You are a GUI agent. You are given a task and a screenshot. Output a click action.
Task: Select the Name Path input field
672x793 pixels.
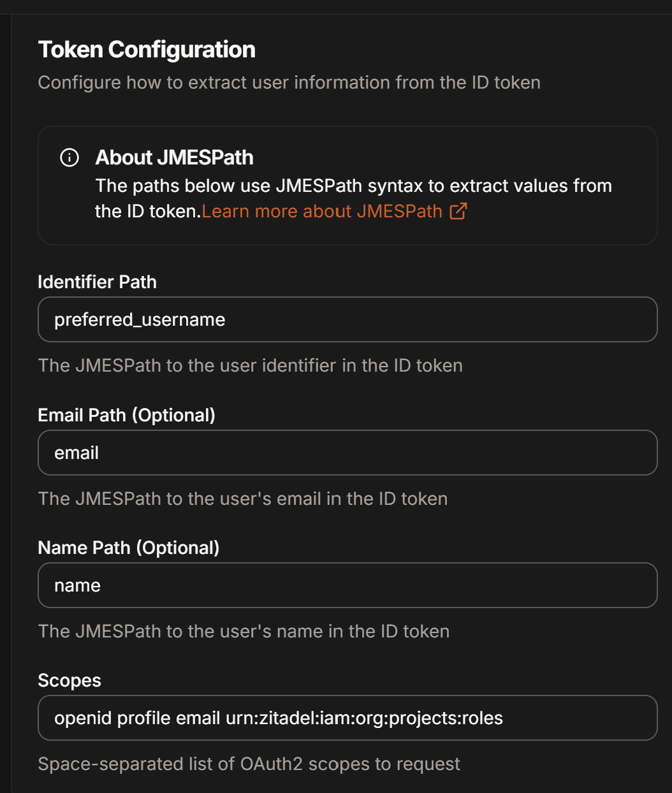347,585
